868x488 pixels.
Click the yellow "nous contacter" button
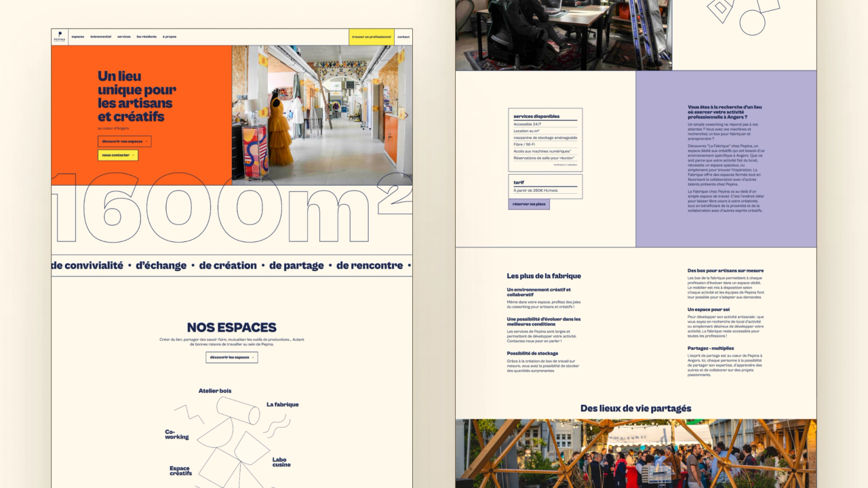[118, 155]
